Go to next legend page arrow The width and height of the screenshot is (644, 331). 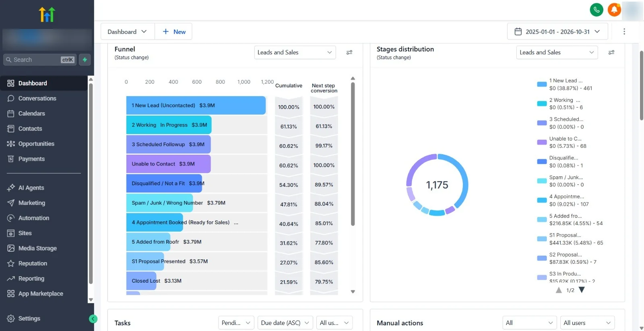pos(582,290)
